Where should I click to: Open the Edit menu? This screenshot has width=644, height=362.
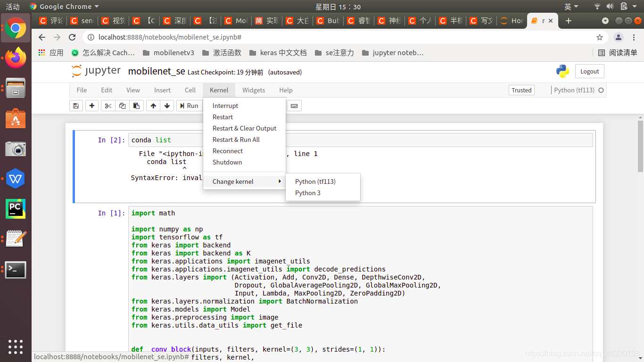107,90
